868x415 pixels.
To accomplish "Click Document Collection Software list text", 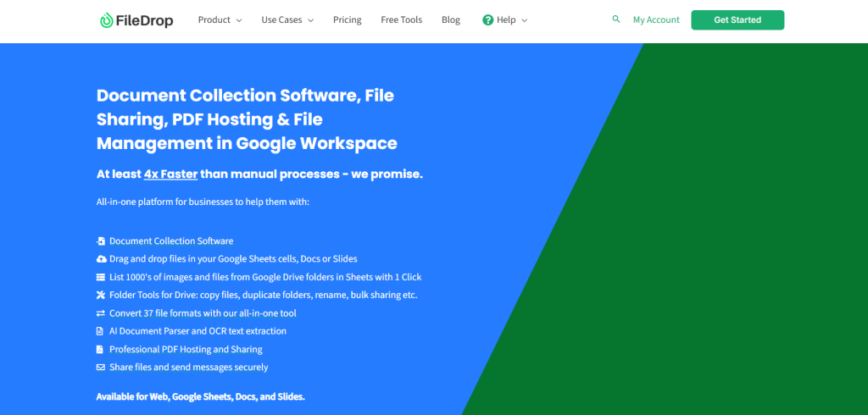I will [171, 241].
